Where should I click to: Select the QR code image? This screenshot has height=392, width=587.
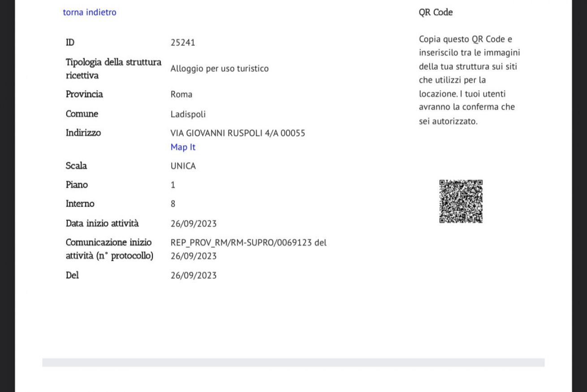pos(461,201)
